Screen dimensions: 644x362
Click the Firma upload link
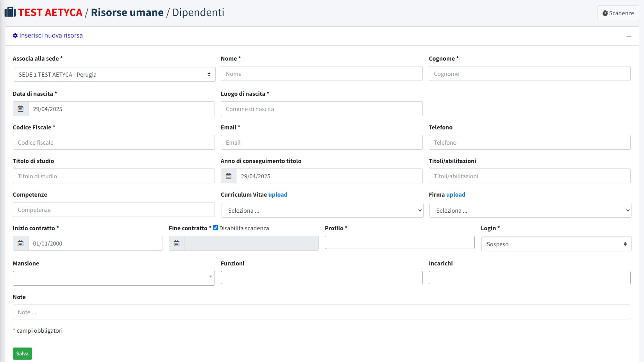(456, 195)
